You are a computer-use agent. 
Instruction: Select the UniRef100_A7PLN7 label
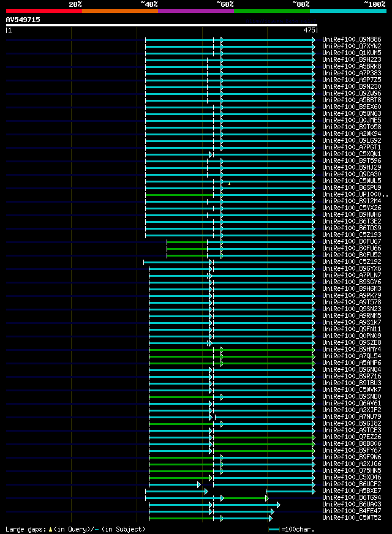[x=352, y=276]
